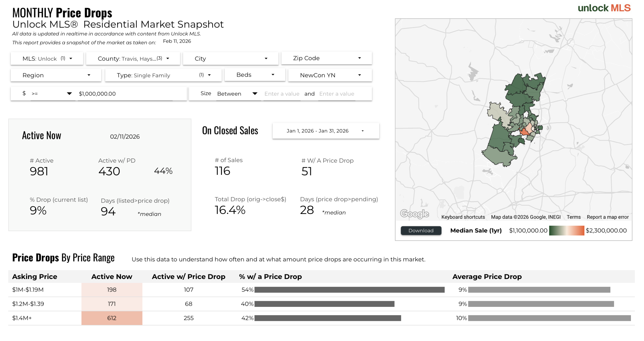Click the 10% average price drop bar
The width and height of the screenshot is (644, 341).
549,318
